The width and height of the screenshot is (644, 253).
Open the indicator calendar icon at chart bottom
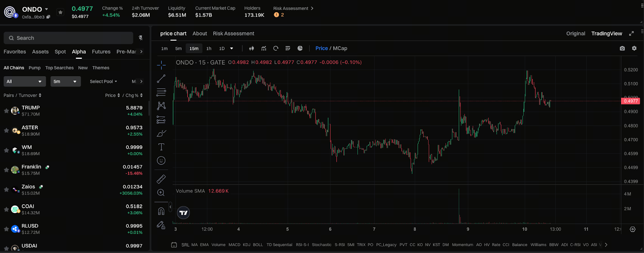coord(174,245)
